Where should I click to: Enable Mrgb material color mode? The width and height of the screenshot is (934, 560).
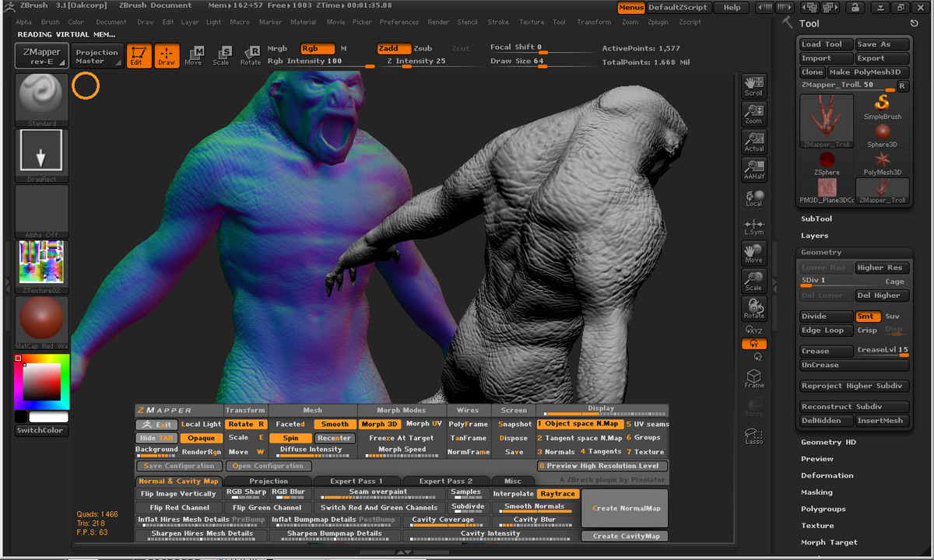278,48
